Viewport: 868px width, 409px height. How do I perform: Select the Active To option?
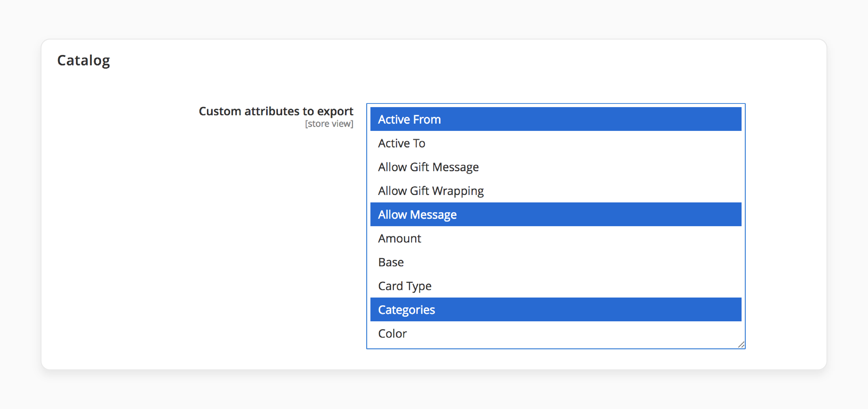[556, 143]
